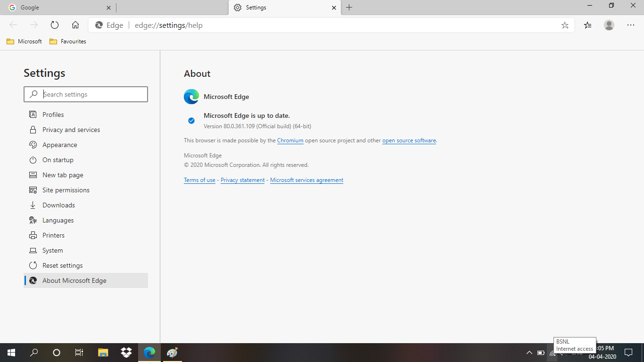Image resolution: width=644 pixels, height=362 pixels.
Task: Open Cortana circle icon on taskbar
Action: pos(57,353)
